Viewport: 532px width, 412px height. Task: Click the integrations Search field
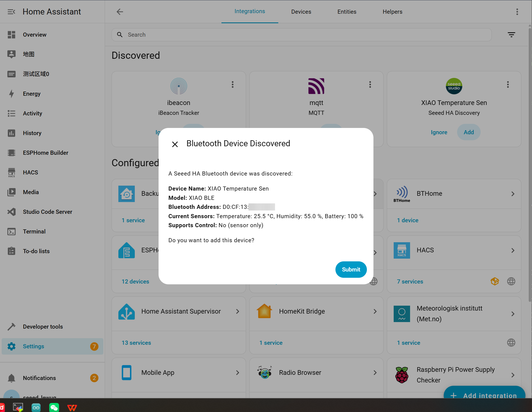(301, 35)
